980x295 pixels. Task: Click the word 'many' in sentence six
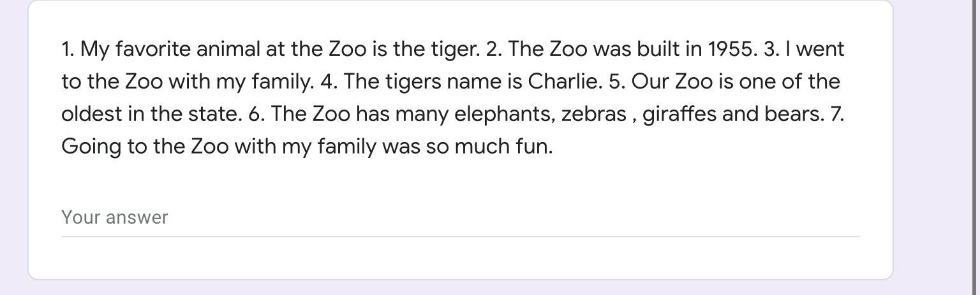pyautogui.click(x=421, y=115)
